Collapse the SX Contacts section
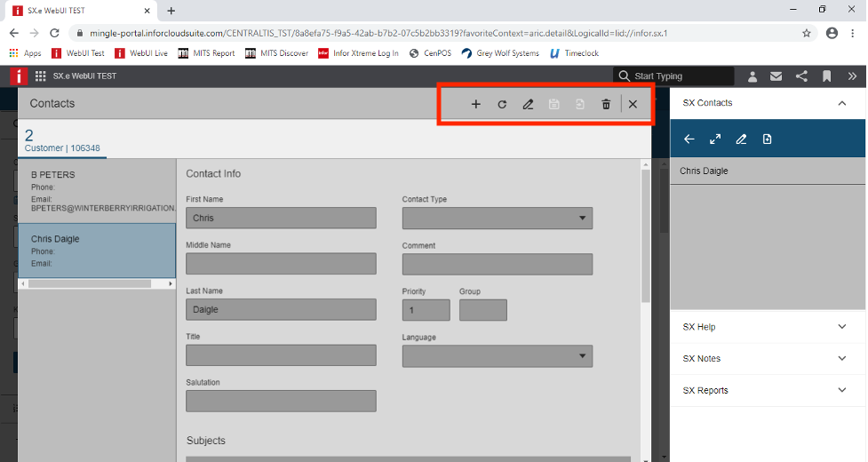Viewport: 868px width, 462px height. pyautogui.click(x=842, y=103)
